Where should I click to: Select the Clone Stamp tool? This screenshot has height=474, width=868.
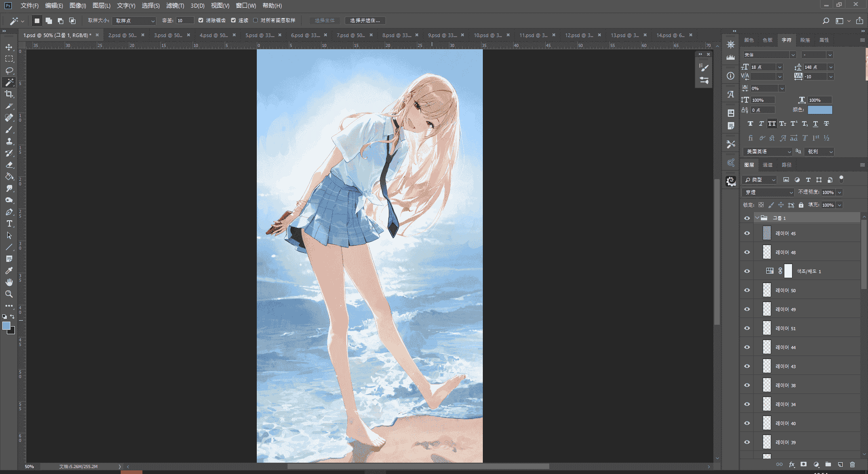(x=9, y=141)
